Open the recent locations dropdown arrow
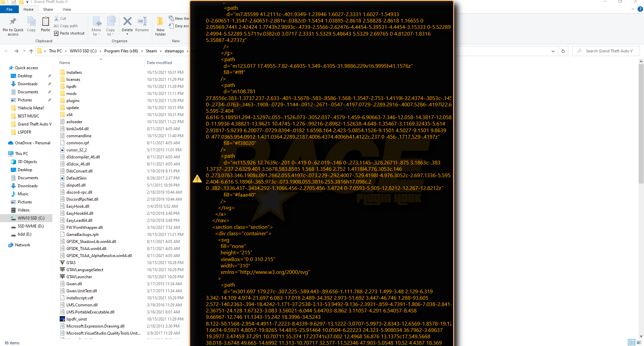The height and width of the screenshot is (346, 644). pyautogui.click(x=24, y=51)
